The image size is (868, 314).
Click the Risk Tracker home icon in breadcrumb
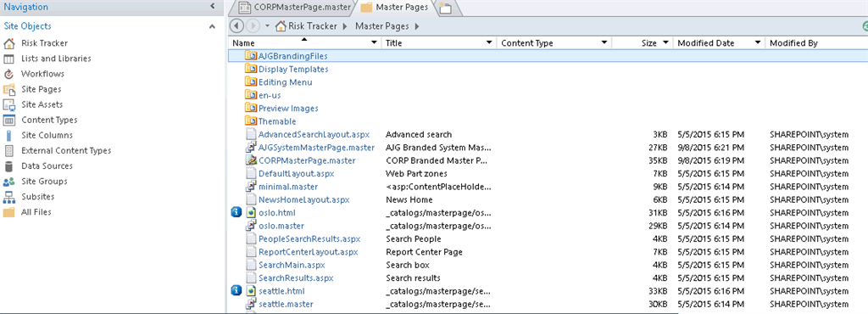281,26
